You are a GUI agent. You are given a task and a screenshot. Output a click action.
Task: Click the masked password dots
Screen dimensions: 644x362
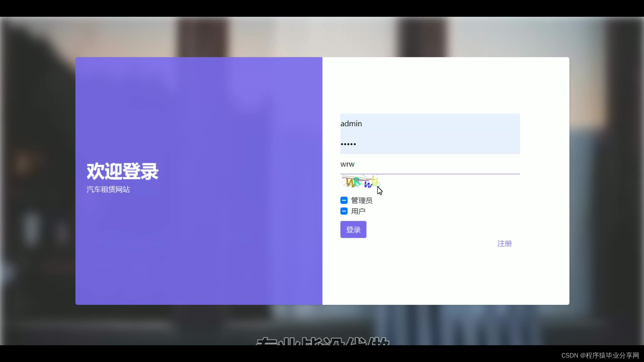pyautogui.click(x=348, y=144)
